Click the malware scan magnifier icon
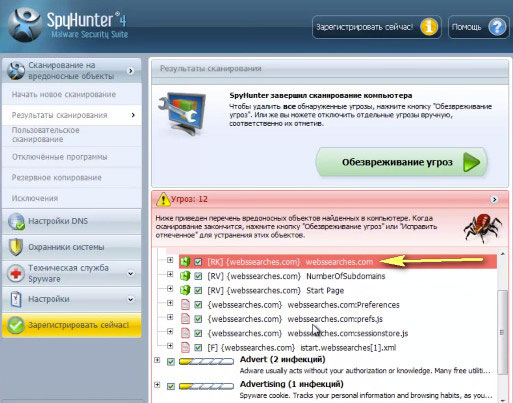The height and width of the screenshot is (403, 513). (x=16, y=71)
